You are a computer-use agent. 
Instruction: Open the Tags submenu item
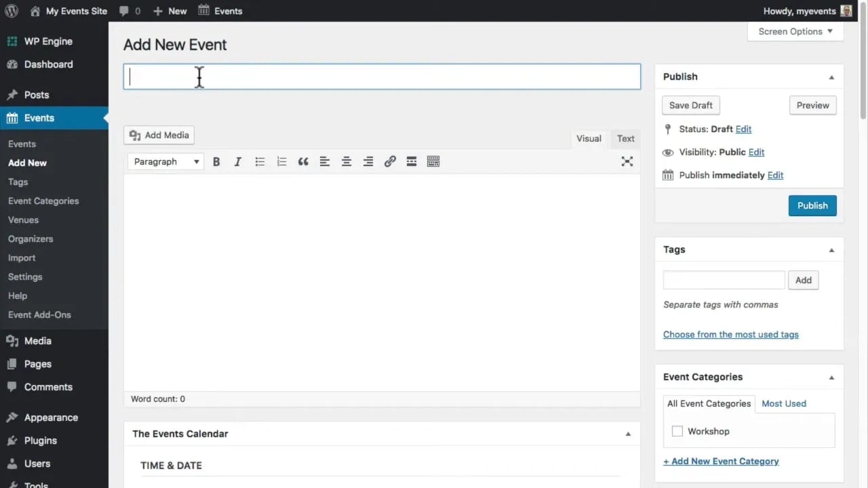click(18, 182)
